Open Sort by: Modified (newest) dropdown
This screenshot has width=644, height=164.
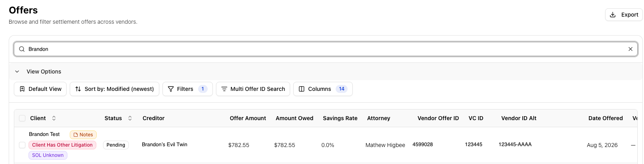115,89
